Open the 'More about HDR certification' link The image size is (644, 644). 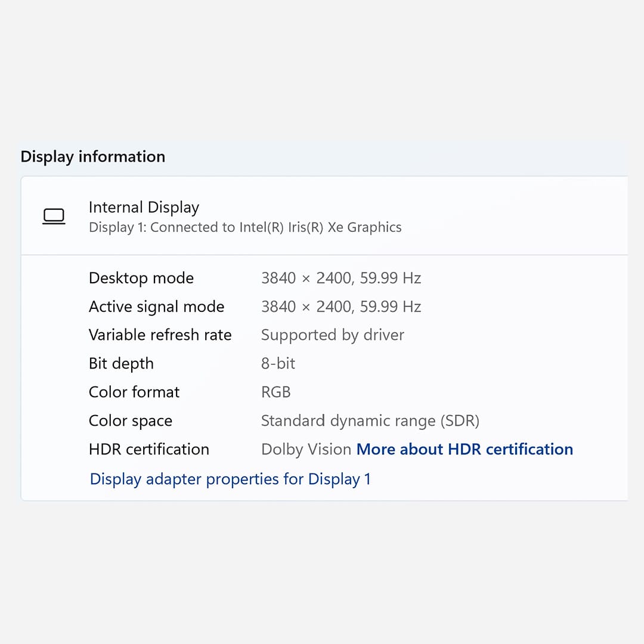tap(465, 449)
